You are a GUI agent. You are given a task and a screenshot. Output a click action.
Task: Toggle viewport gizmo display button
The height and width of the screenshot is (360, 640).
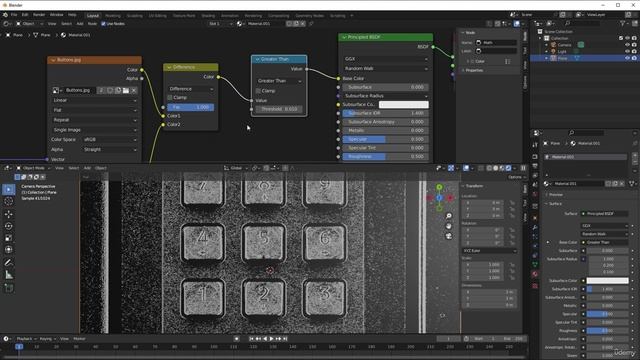[x=451, y=168]
